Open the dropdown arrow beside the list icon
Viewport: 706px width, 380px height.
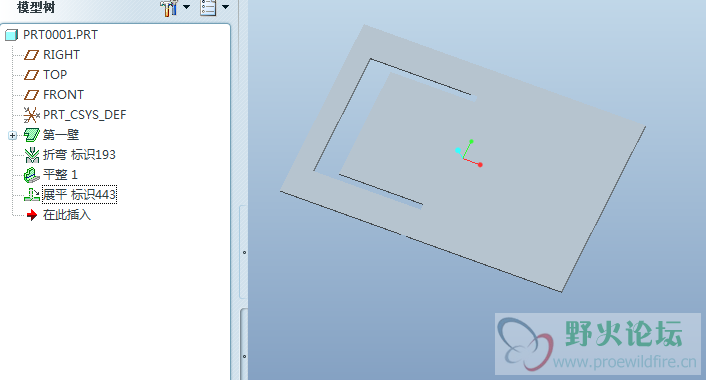(x=226, y=7)
